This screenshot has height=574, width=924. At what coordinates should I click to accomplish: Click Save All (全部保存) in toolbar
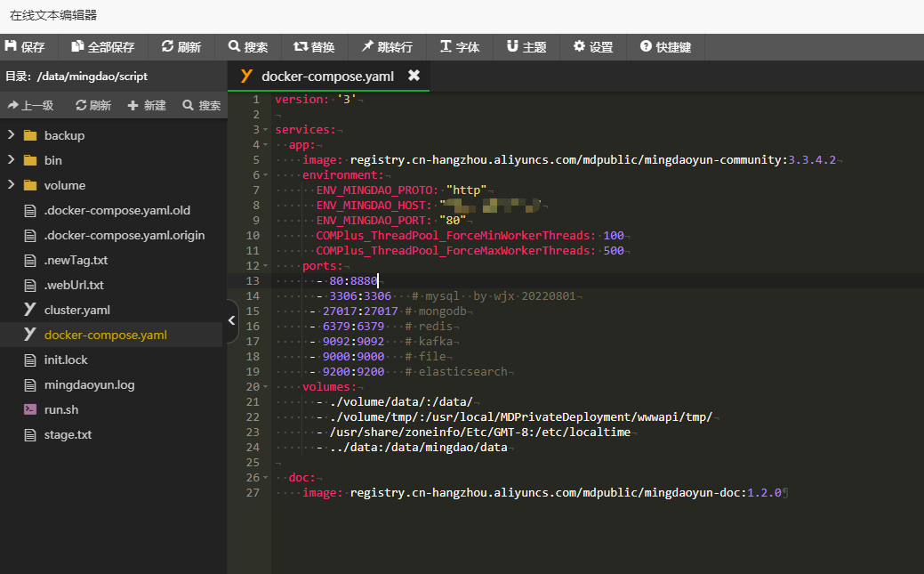[x=103, y=47]
